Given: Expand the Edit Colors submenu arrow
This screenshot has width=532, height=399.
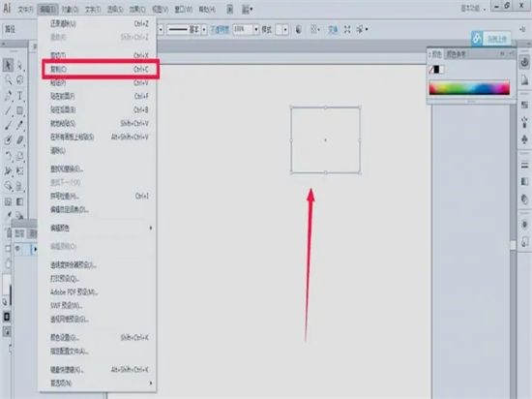Looking at the screenshot, I should coord(151,228).
